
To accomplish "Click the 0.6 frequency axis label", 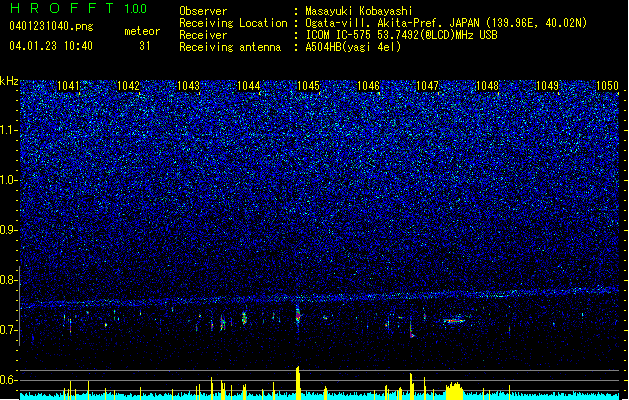I will click(9, 380).
